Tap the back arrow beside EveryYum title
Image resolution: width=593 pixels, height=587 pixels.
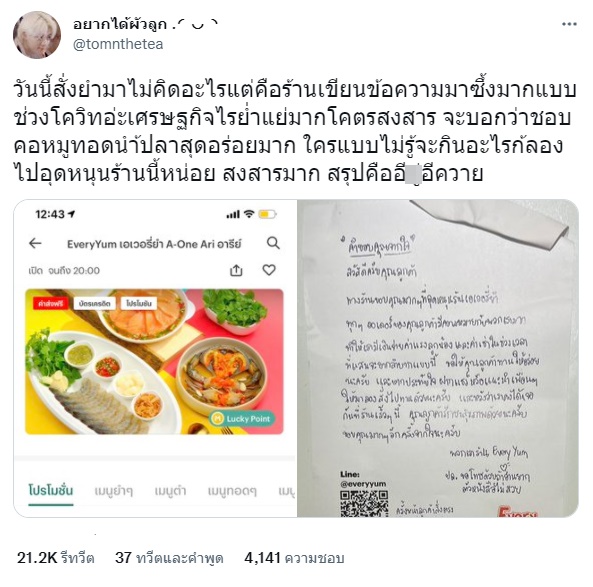[35, 243]
